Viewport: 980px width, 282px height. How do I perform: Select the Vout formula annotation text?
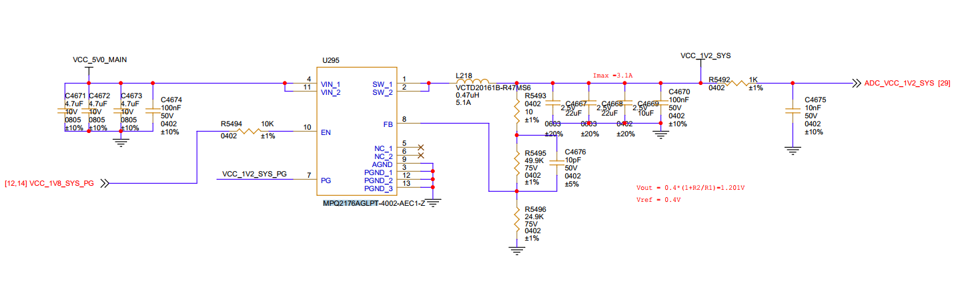[690, 188]
